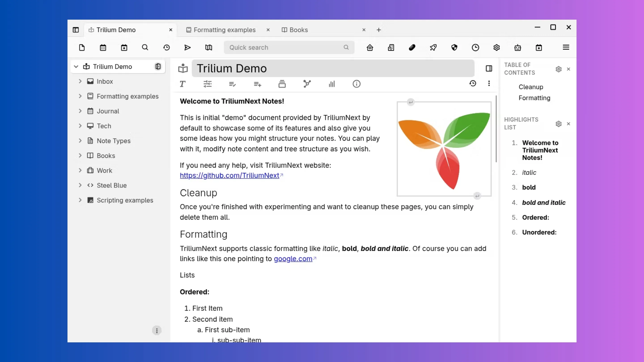This screenshot has height=362, width=644.
Task: Close the Highlights List panel
Action: pos(568,124)
